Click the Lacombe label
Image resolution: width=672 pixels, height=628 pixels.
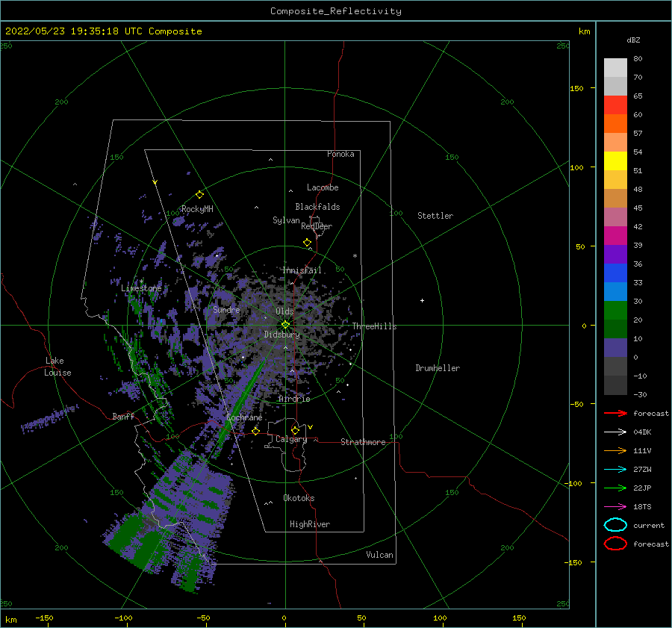[x=323, y=187]
